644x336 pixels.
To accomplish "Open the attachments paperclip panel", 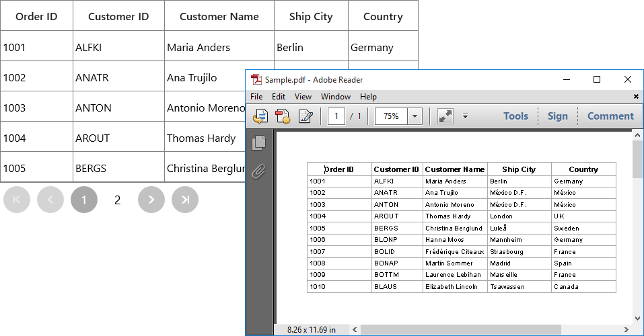I will click(259, 172).
